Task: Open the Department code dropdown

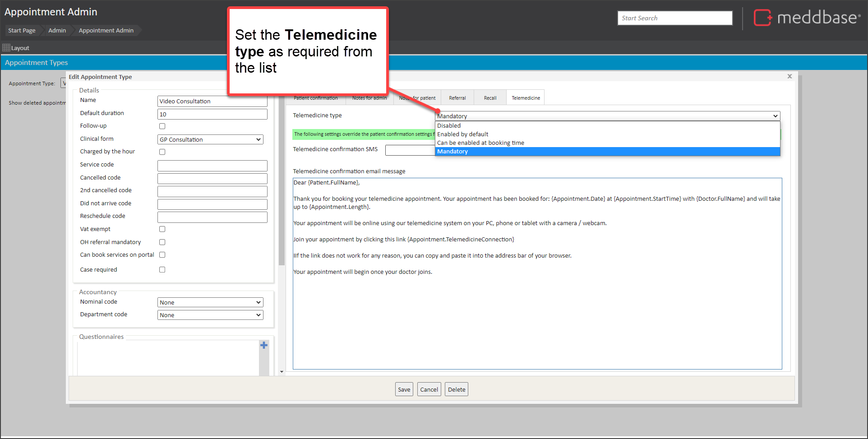Action: [x=210, y=315]
